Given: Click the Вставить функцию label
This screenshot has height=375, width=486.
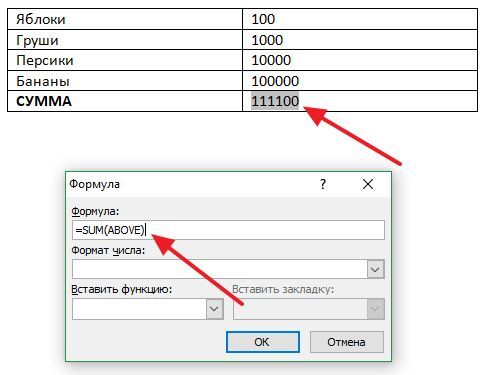Looking at the screenshot, I should (x=122, y=289).
